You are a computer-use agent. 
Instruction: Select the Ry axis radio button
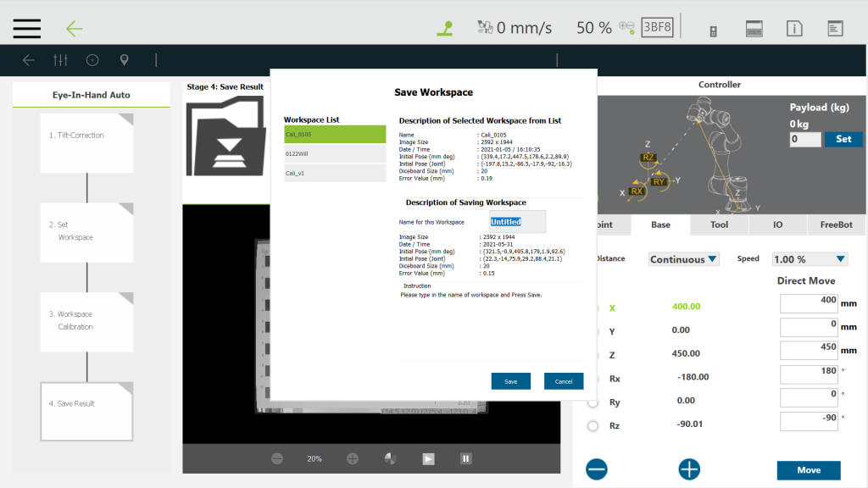click(x=593, y=402)
